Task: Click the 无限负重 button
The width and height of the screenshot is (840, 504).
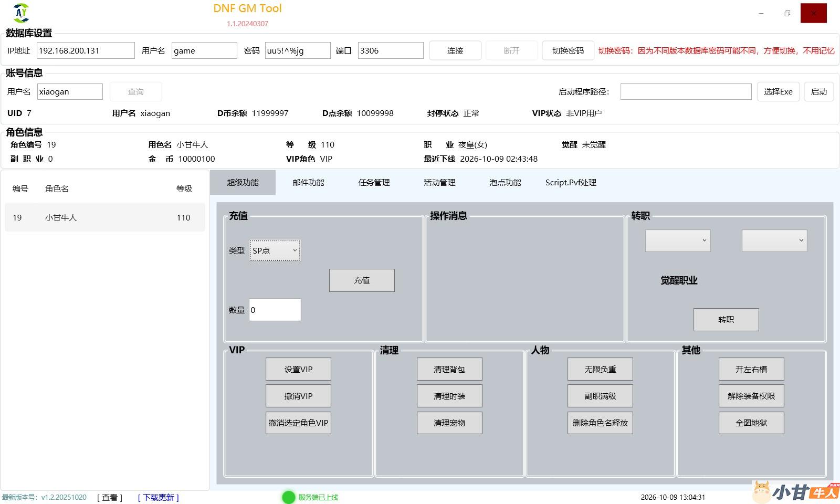Action: [600, 369]
